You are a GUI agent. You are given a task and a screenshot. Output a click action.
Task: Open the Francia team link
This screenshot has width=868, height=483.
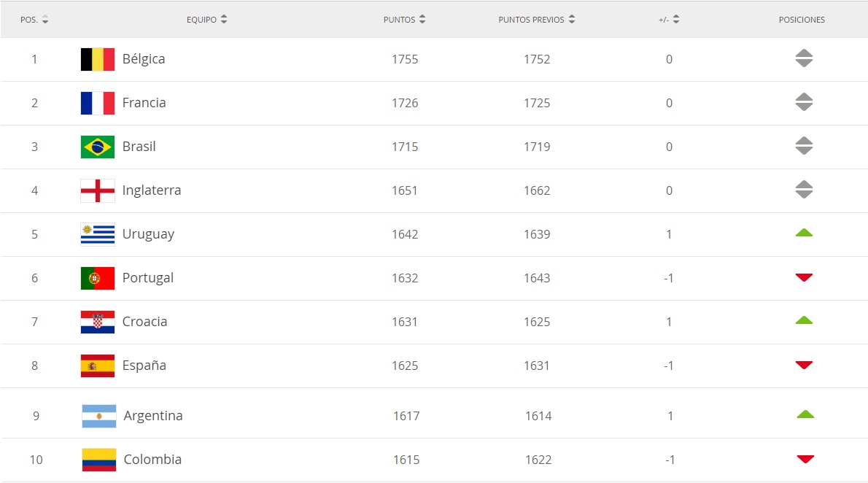click(x=144, y=103)
